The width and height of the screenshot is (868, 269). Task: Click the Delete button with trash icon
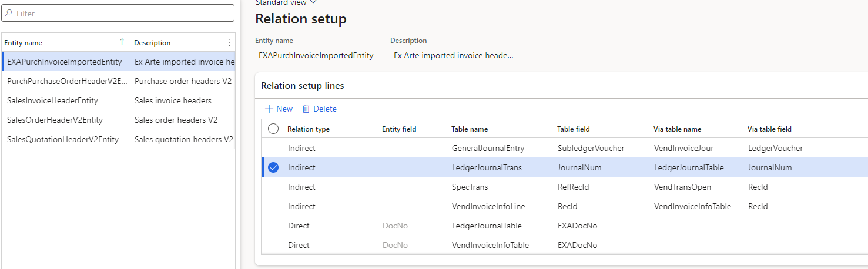point(319,109)
